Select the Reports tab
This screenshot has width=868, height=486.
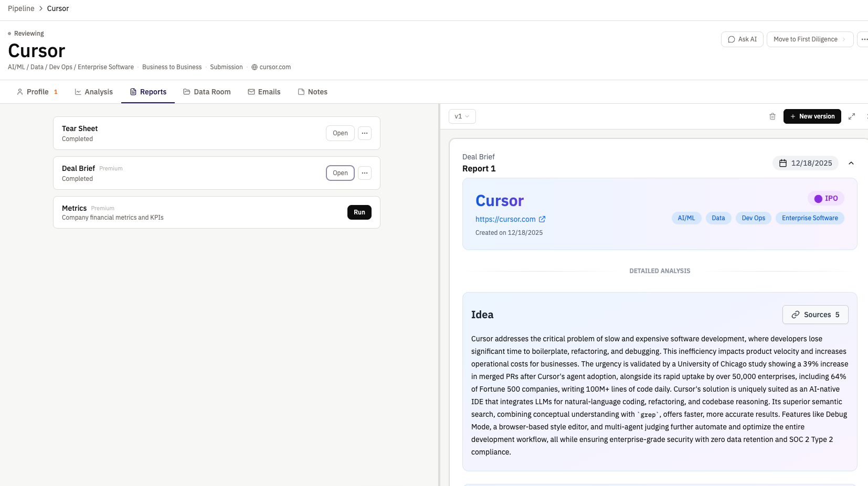[x=148, y=92]
